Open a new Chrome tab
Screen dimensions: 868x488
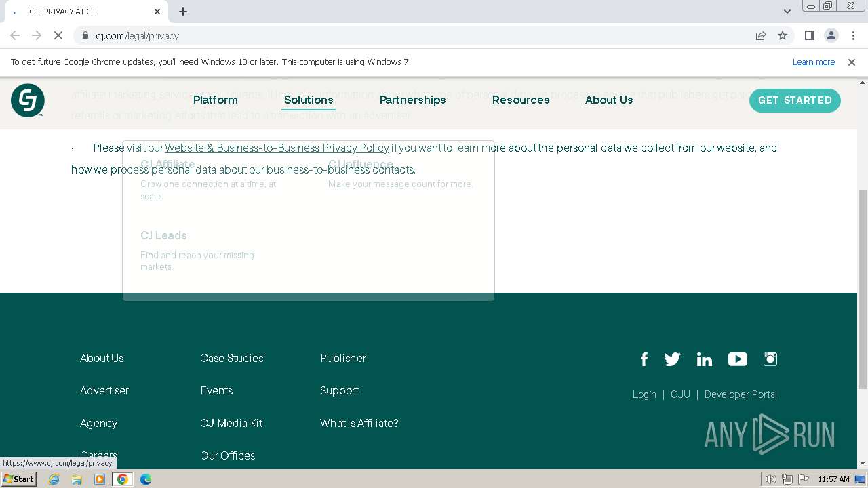coord(183,12)
